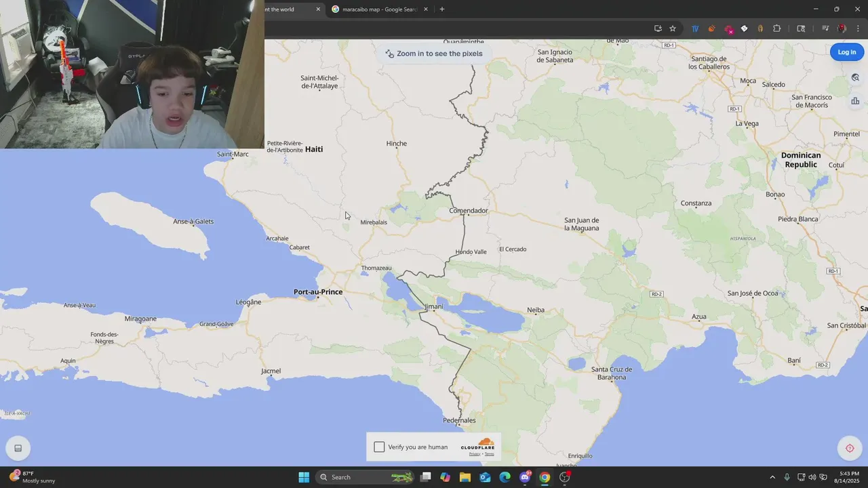Viewport: 868px width, 488px height.
Task: Click the Haiti country label
Action: pos(314,149)
